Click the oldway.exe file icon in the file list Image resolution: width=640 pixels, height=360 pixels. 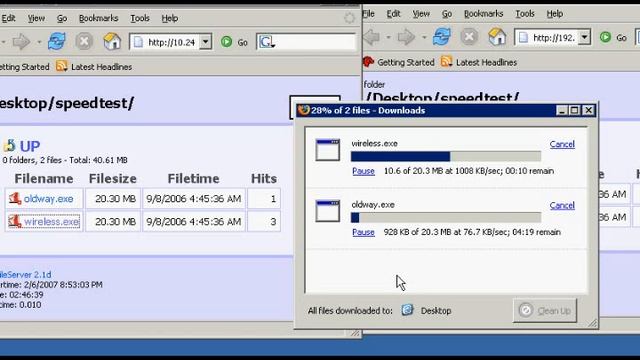(15, 198)
